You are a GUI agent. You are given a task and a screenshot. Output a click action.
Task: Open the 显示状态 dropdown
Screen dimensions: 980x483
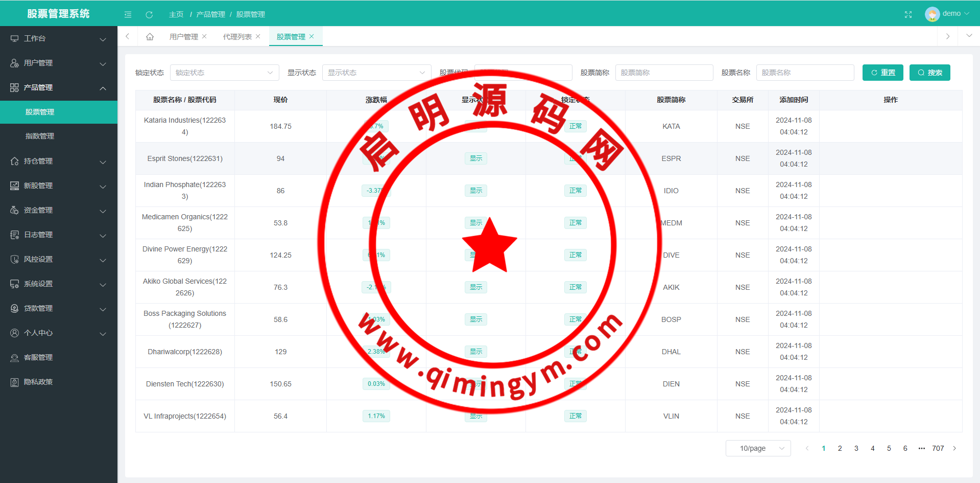click(x=376, y=73)
